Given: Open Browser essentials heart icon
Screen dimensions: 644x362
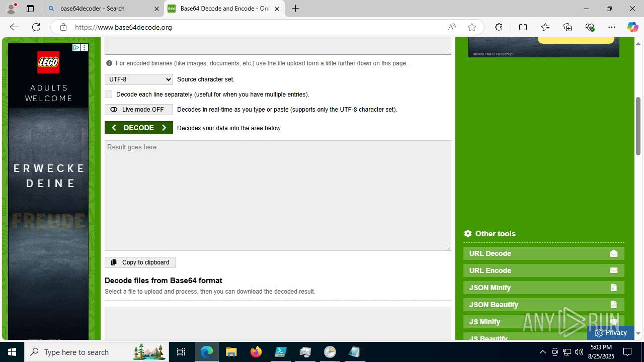Looking at the screenshot, I should 590,27.
